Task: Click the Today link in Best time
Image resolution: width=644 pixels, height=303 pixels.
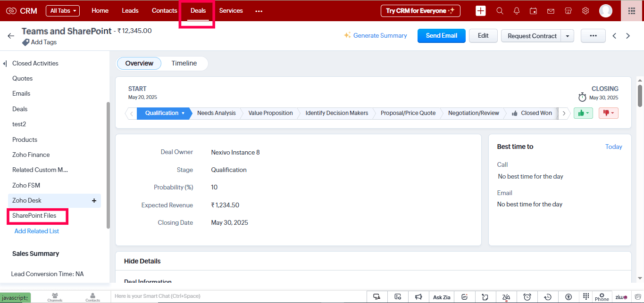Action: click(613, 147)
